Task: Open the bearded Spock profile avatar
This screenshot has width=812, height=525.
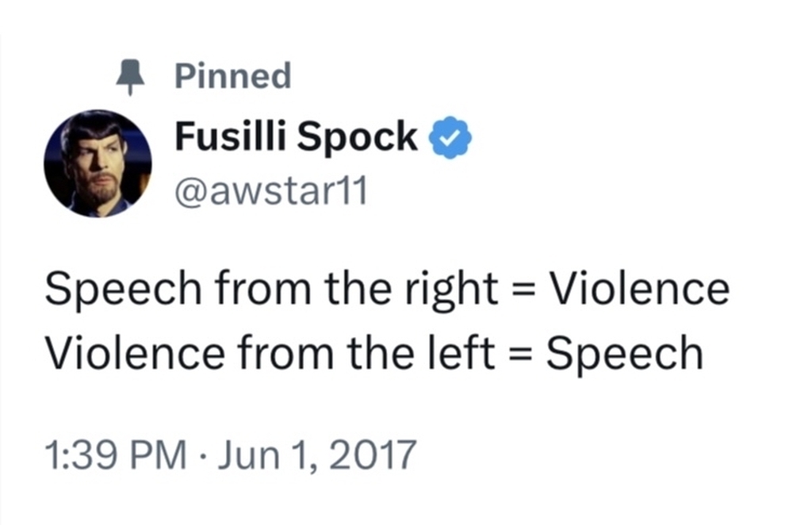Action: (98, 163)
